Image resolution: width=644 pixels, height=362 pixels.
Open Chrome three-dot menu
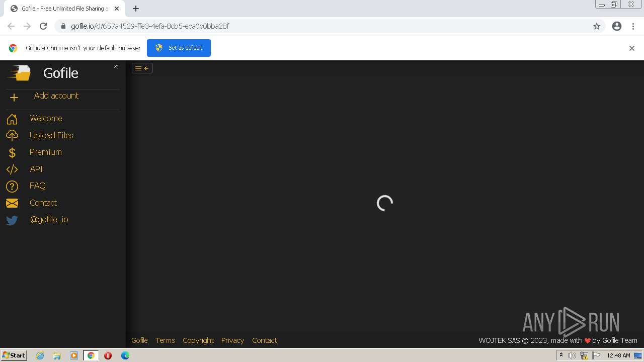(633, 26)
